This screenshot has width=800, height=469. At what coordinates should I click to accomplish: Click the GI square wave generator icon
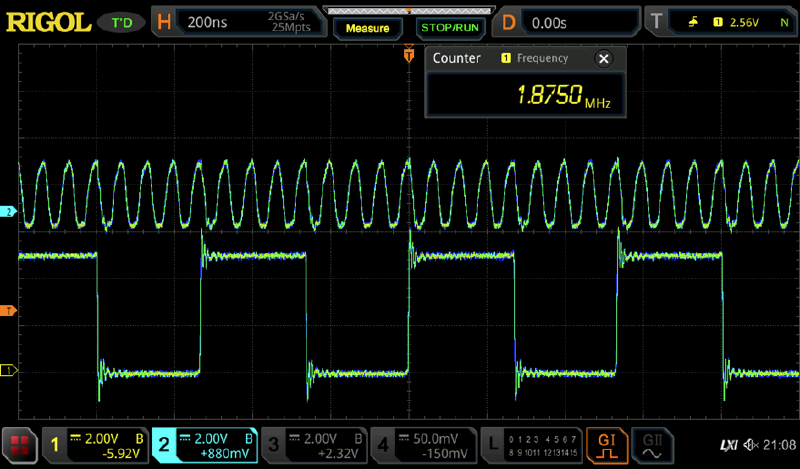tap(606, 443)
